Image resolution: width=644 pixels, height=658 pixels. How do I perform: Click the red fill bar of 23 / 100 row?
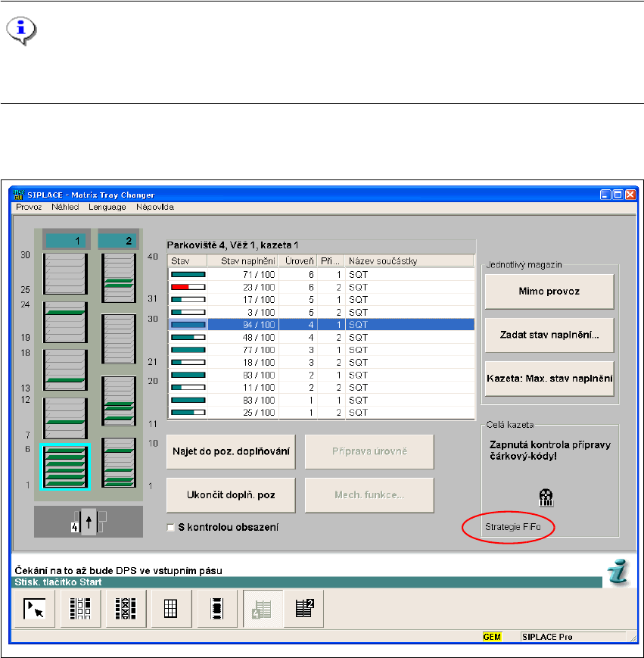(x=179, y=287)
